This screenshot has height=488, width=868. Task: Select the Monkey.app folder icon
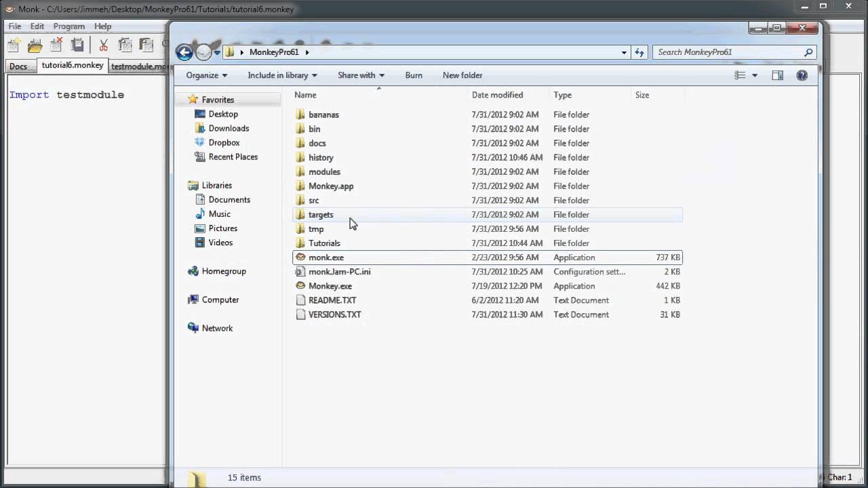click(x=301, y=186)
